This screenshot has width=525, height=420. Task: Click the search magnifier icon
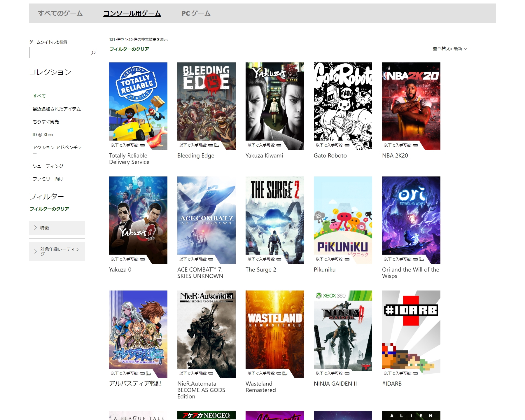[93, 53]
